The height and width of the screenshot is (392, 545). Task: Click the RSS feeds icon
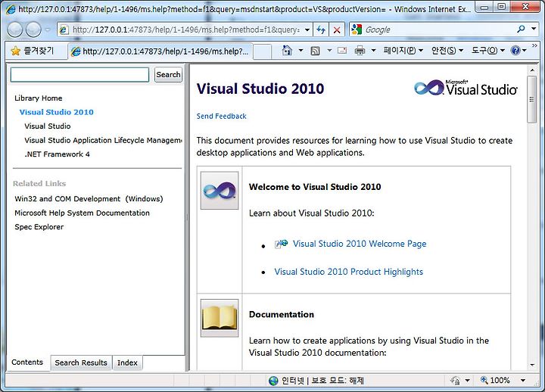point(315,51)
